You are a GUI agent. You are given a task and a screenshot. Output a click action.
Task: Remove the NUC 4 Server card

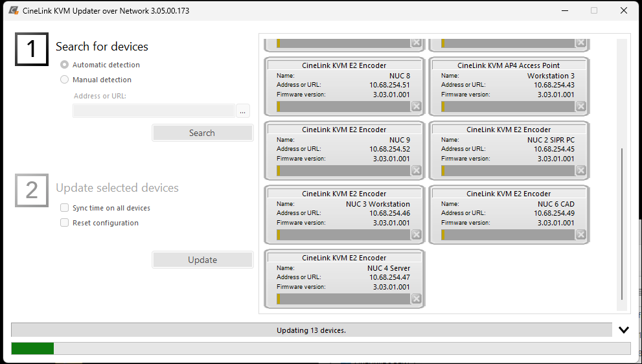coord(416,299)
